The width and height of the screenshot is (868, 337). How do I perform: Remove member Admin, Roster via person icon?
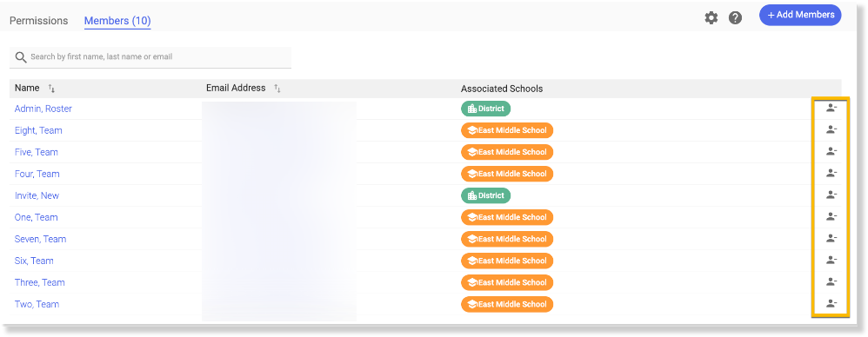(x=831, y=109)
